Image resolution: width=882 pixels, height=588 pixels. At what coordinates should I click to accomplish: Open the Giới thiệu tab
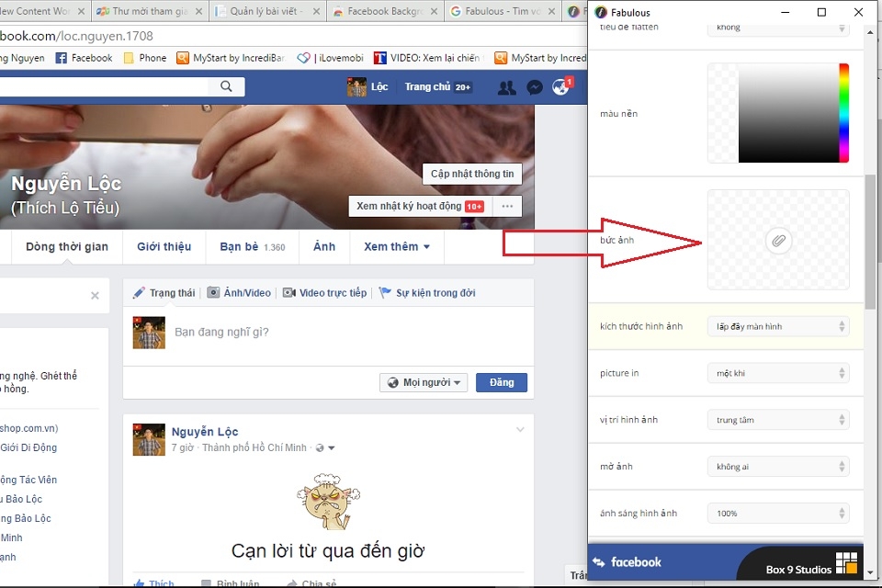click(164, 246)
